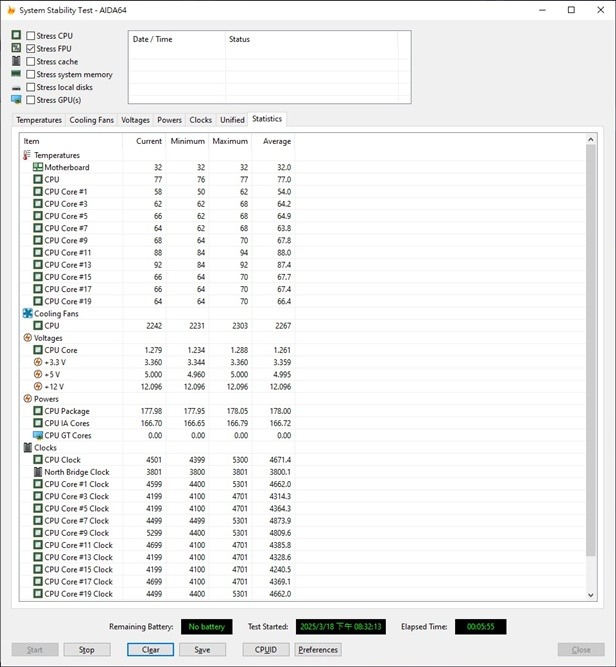Click the +5 V voltage icon
616x667 pixels.
tap(38, 374)
